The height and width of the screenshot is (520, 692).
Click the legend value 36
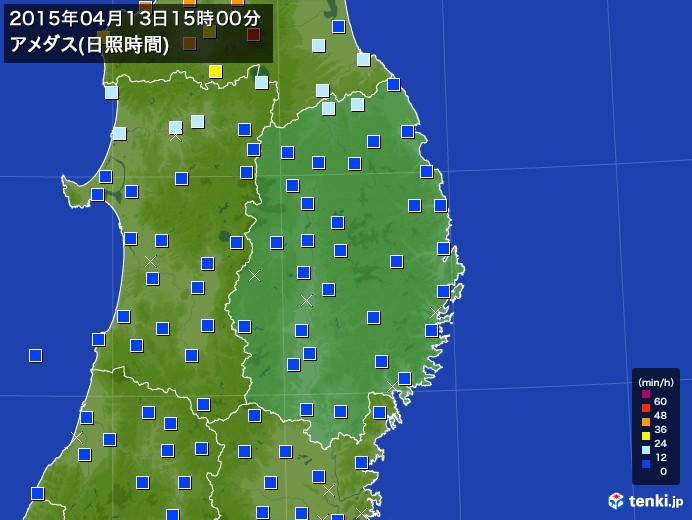(x=660, y=429)
